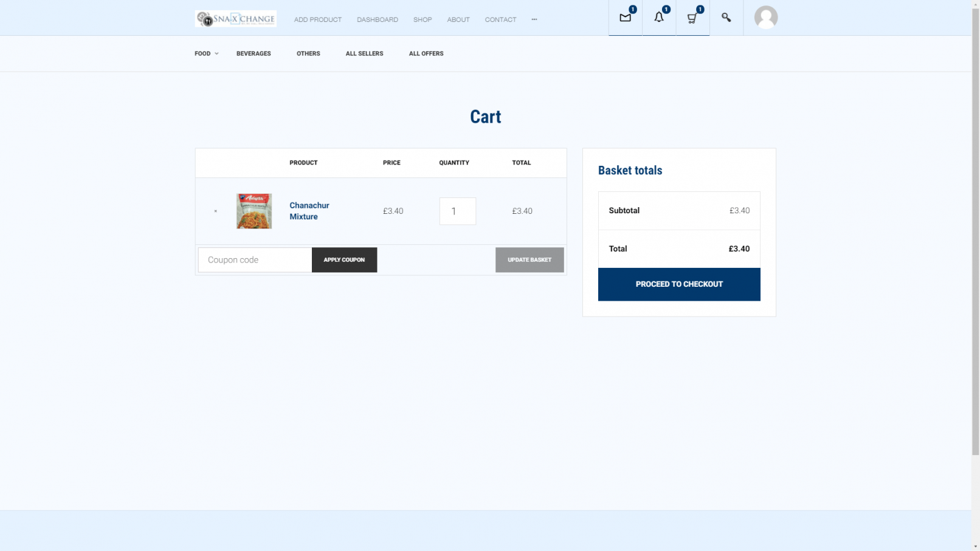Image resolution: width=980 pixels, height=551 pixels.
Task: Focus the Coupon code input field
Action: (x=255, y=260)
